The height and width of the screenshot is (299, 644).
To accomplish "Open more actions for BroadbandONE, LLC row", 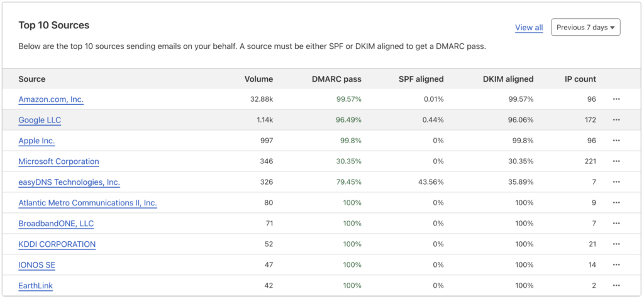I will click(x=616, y=224).
